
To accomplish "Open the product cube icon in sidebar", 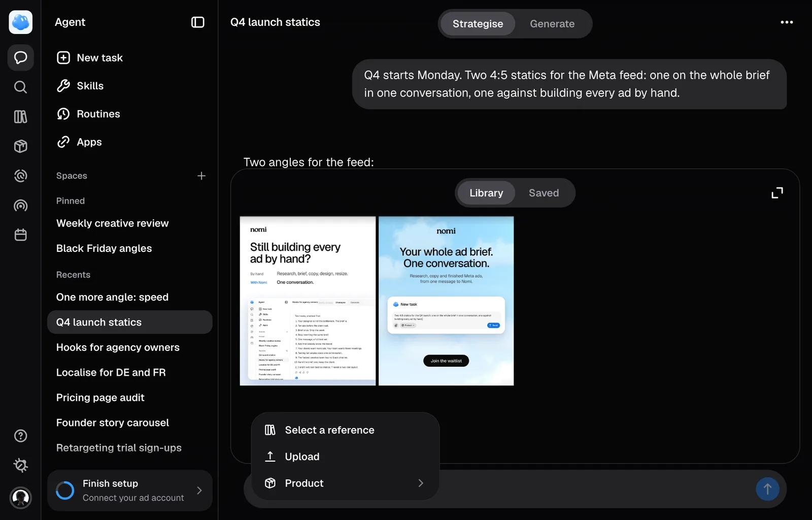I will pos(21,146).
